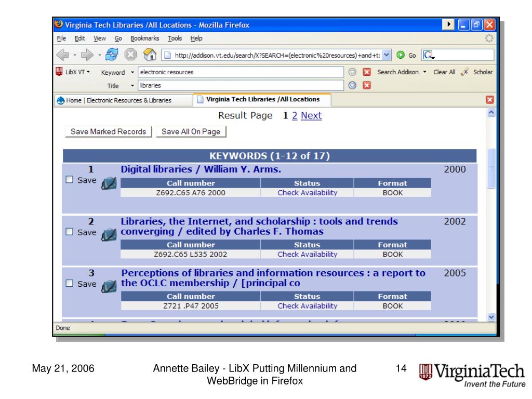The image size is (532, 399).
Task: Close the current tab with red X
Action: click(x=489, y=100)
